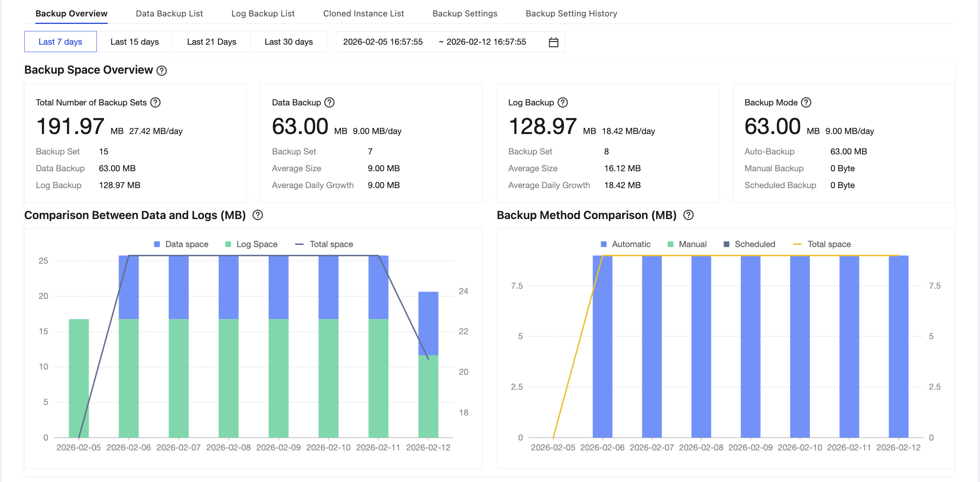Toggle Data space legend series
Image resolution: width=980 pixels, height=482 pixels.
(181, 244)
